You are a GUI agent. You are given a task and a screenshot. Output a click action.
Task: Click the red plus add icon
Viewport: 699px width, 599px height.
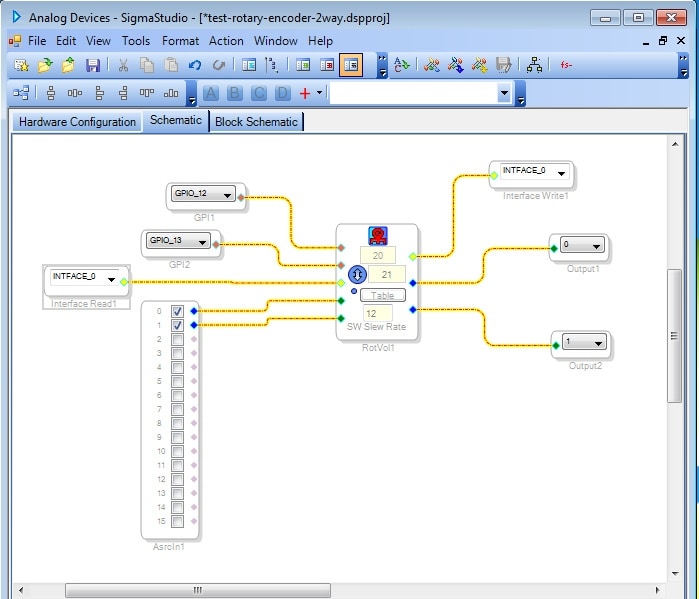[305, 93]
